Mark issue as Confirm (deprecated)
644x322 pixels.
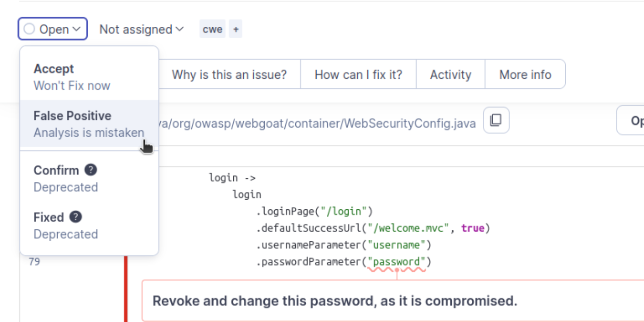click(x=89, y=178)
